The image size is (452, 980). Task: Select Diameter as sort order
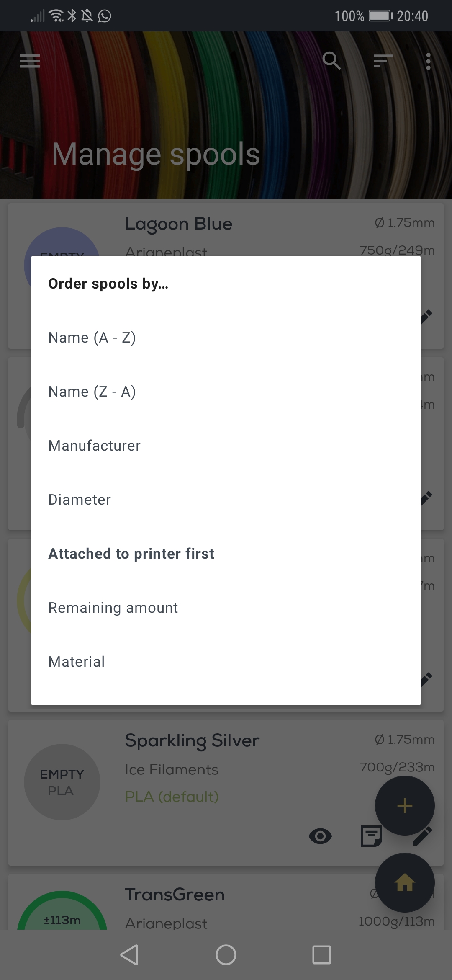click(80, 500)
